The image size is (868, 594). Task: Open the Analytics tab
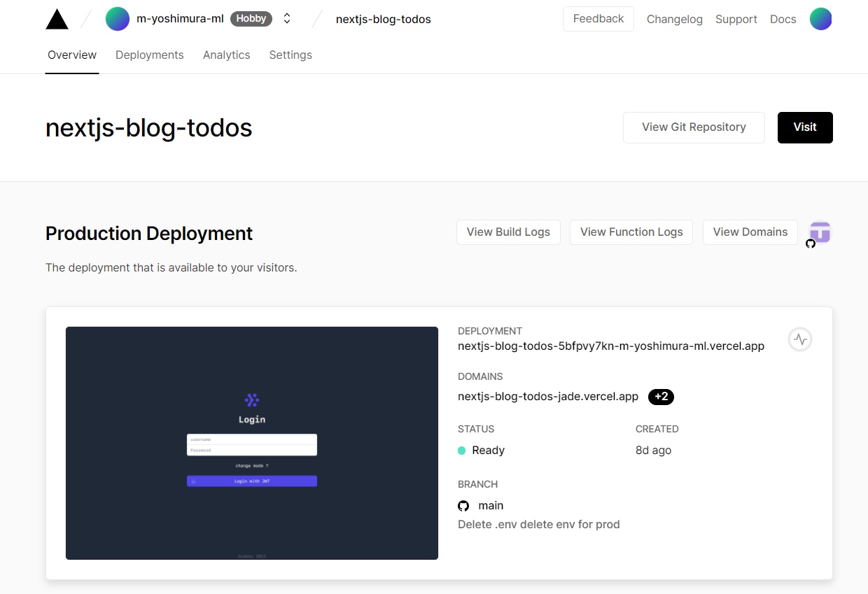[226, 55]
